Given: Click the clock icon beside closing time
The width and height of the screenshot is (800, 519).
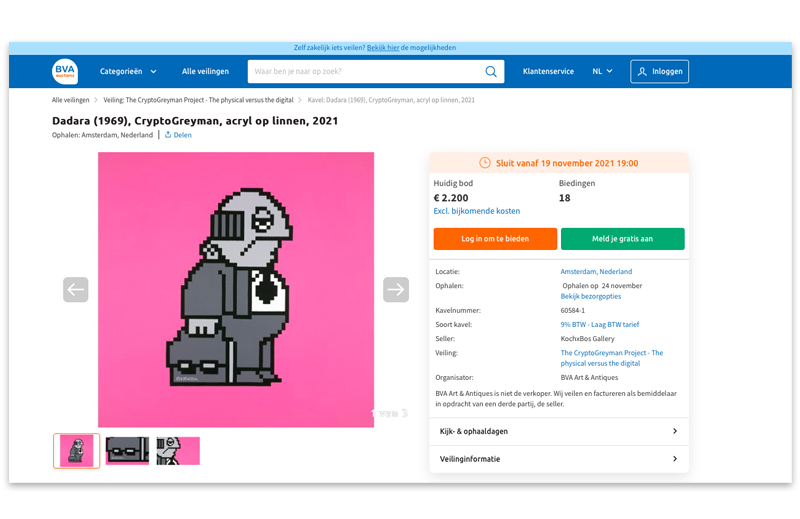Looking at the screenshot, I should tap(485, 163).
